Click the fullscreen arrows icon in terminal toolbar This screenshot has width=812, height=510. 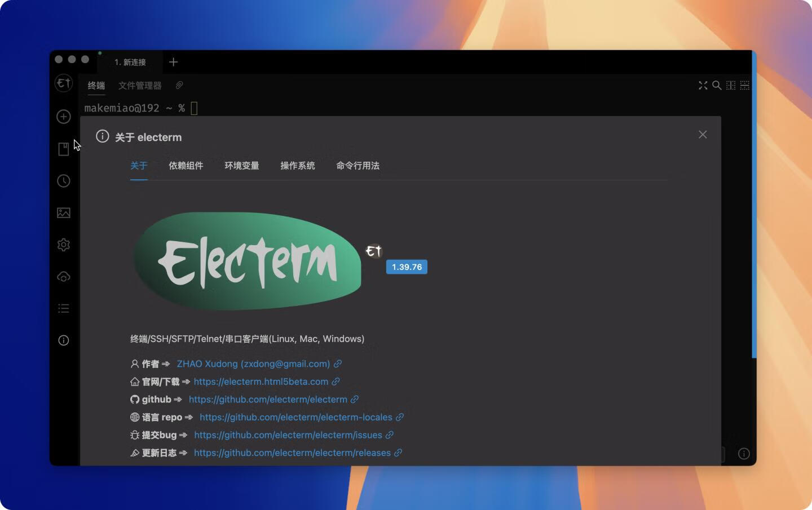[703, 85]
